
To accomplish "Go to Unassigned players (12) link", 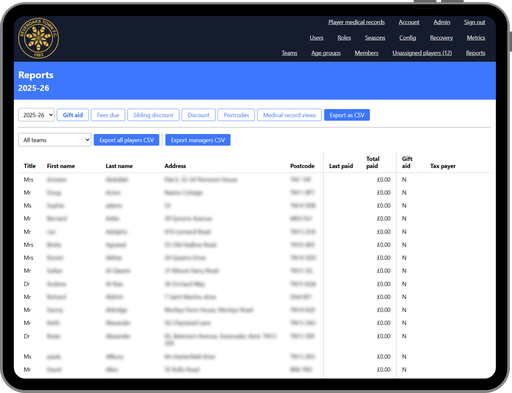I will 422,53.
